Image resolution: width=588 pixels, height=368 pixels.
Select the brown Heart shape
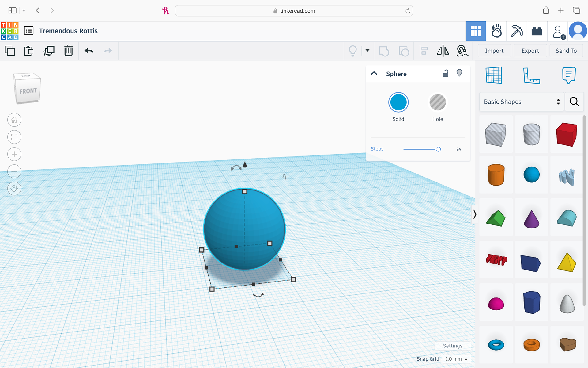tap(568, 344)
